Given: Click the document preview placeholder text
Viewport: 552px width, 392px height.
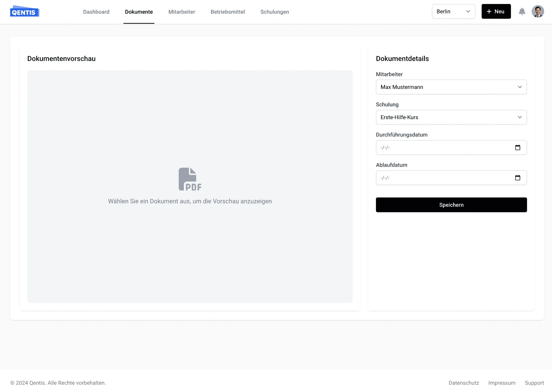Looking at the screenshot, I should click(190, 201).
